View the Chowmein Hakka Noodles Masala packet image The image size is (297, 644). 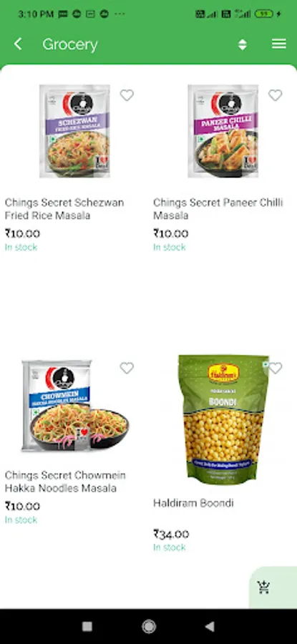pyautogui.click(x=75, y=405)
